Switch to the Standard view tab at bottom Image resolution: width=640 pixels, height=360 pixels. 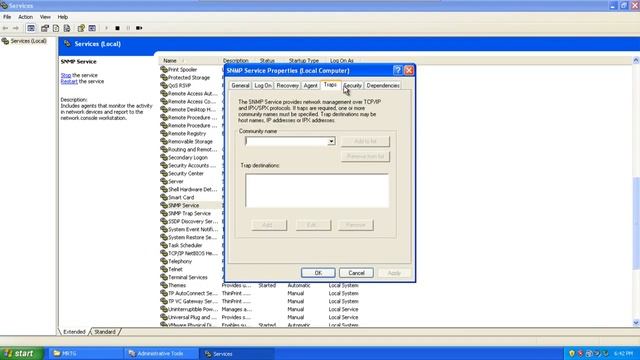[x=105, y=332]
